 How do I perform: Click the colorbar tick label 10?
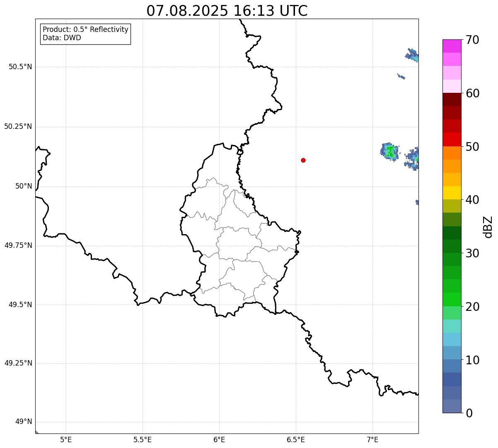(x=472, y=360)
